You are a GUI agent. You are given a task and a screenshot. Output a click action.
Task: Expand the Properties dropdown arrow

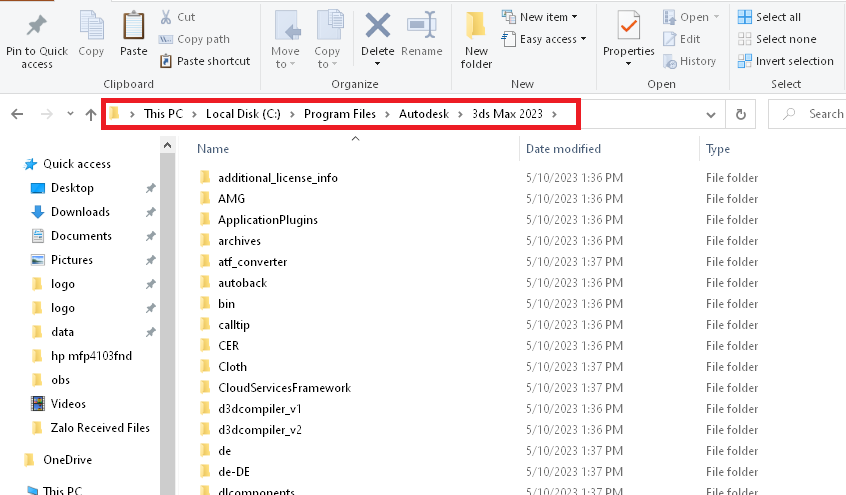pos(629,64)
